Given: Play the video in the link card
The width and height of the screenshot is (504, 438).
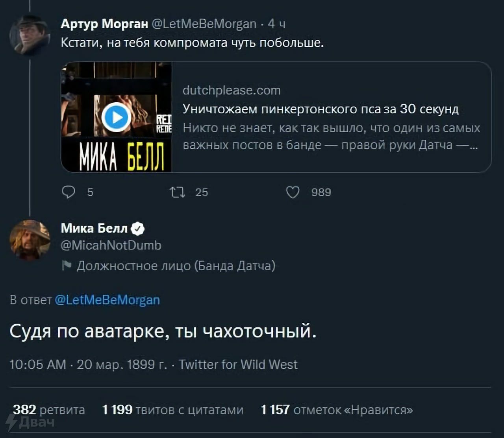Looking at the screenshot, I should [116, 117].
